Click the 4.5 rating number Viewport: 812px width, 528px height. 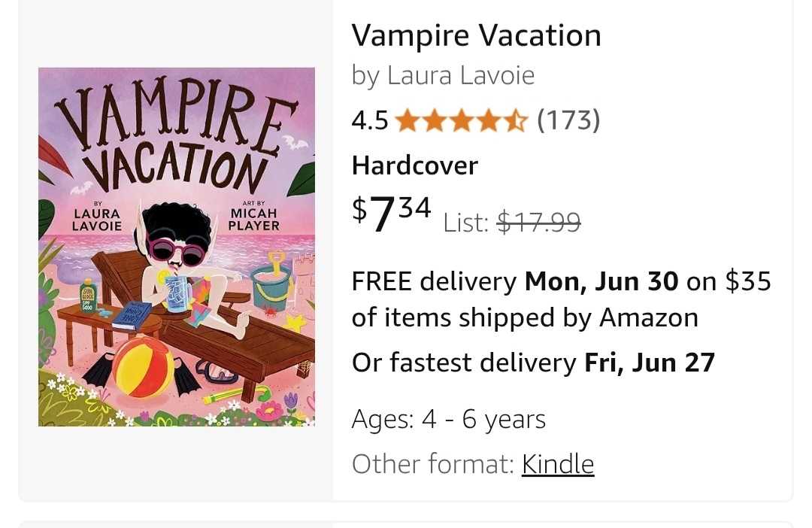pos(370,120)
